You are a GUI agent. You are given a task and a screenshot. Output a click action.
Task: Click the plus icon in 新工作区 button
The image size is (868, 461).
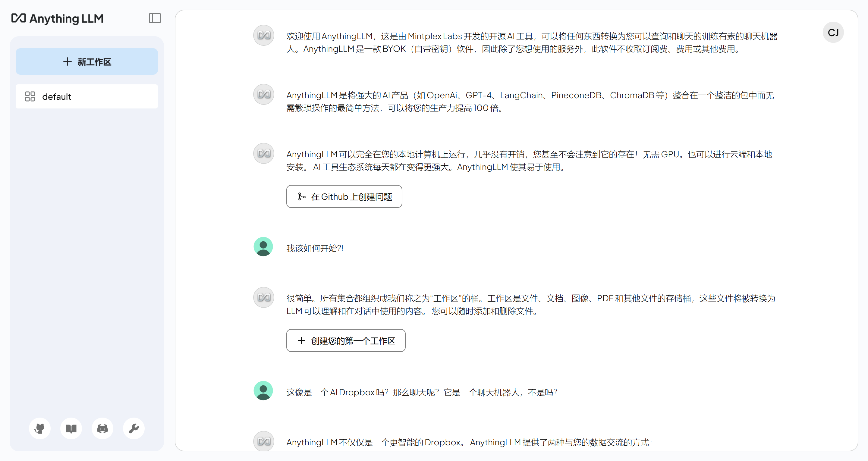point(67,62)
